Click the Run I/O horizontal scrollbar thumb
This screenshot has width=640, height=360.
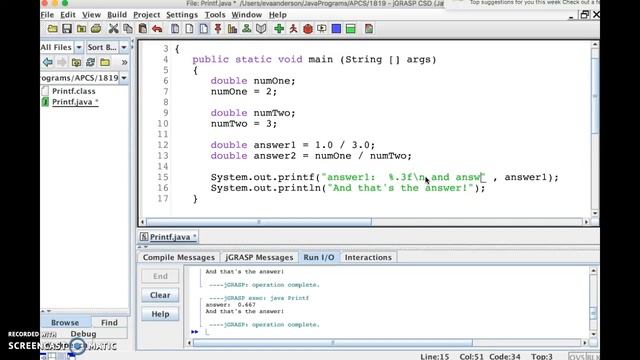[x=333, y=343]
